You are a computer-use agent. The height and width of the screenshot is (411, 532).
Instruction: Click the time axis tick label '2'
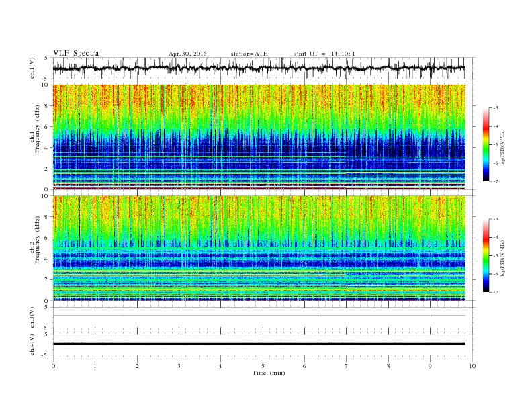click(x=137, y=366)
